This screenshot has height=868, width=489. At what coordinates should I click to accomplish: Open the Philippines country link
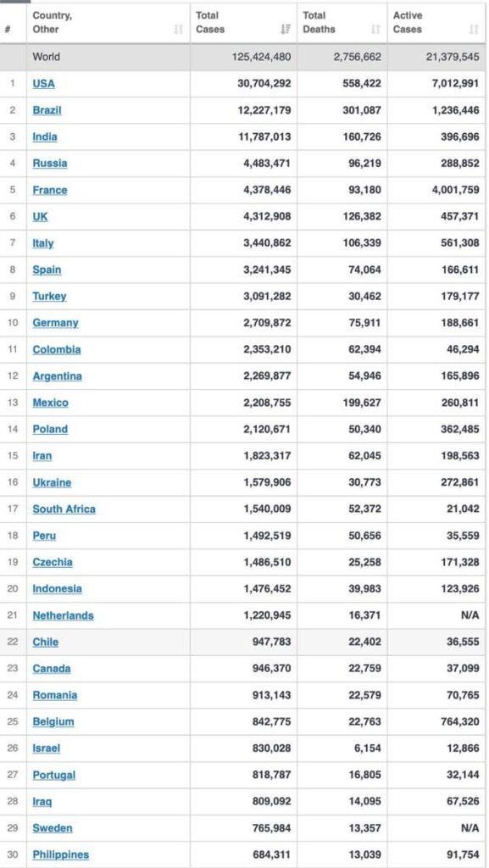(x=61, y=854)
